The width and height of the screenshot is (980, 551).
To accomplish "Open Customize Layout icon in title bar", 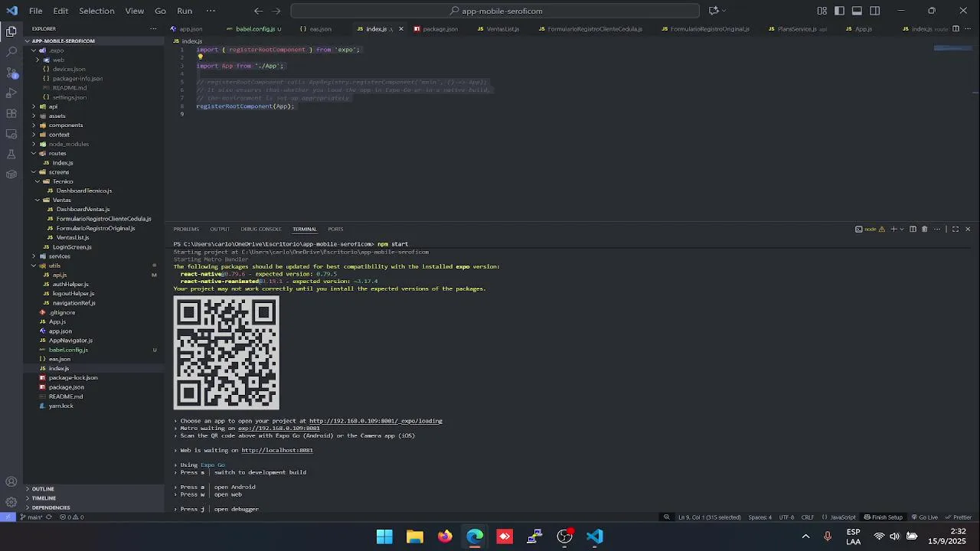I will coord(822,11).
